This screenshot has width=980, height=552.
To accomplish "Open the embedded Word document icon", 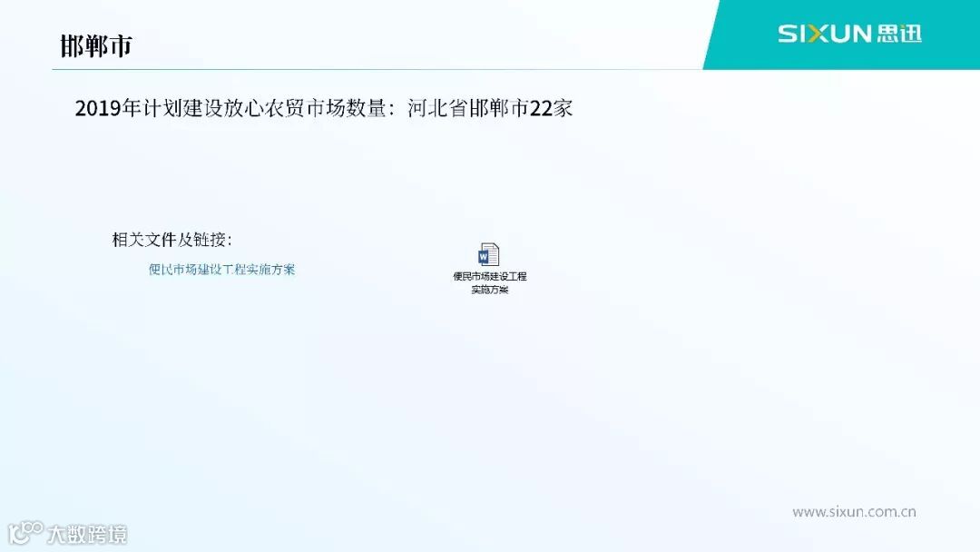I will (x=489, y=255).
